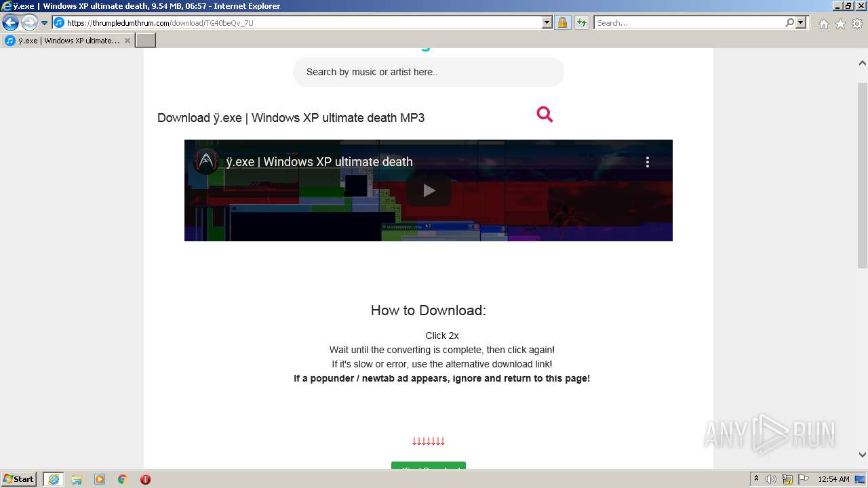Image resolution: width=868 pixels, height=488 pixels.
Task: Open the Windows Explorer folder taskbar icon
Action: click(77, 479)
